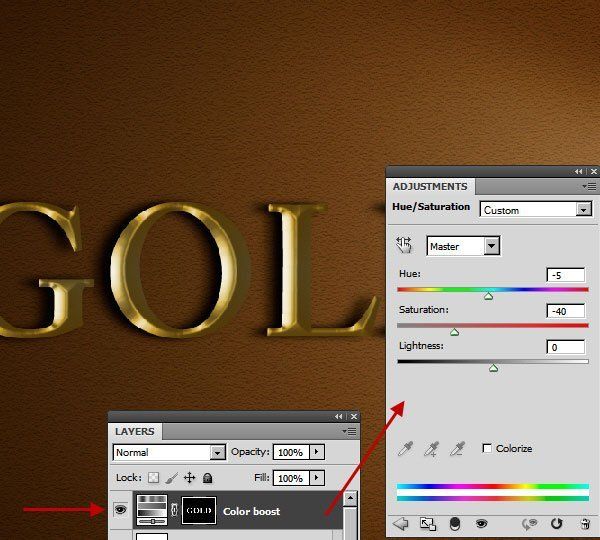This screenshot has width=600, height=540.
Task: Pick the Add to Sample eyedropper
Action: pos(431,449)
